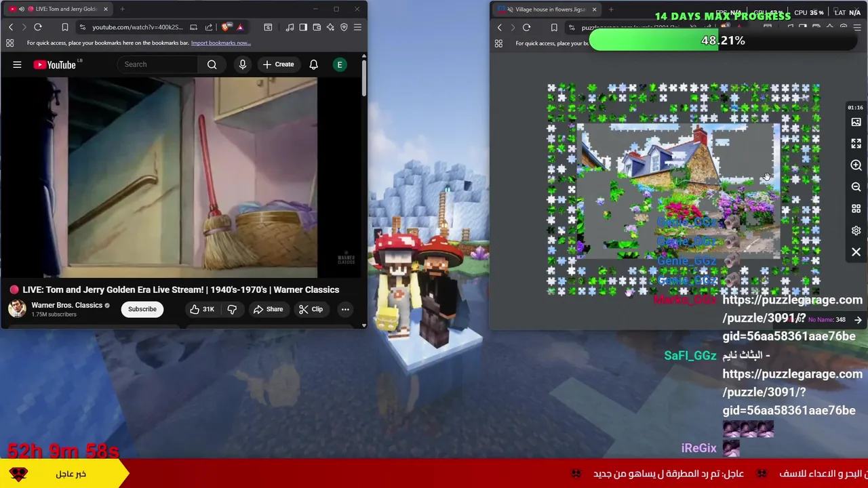Open Leo AI sparkle icon
This screenshot has height=488, width=868.
330,27
